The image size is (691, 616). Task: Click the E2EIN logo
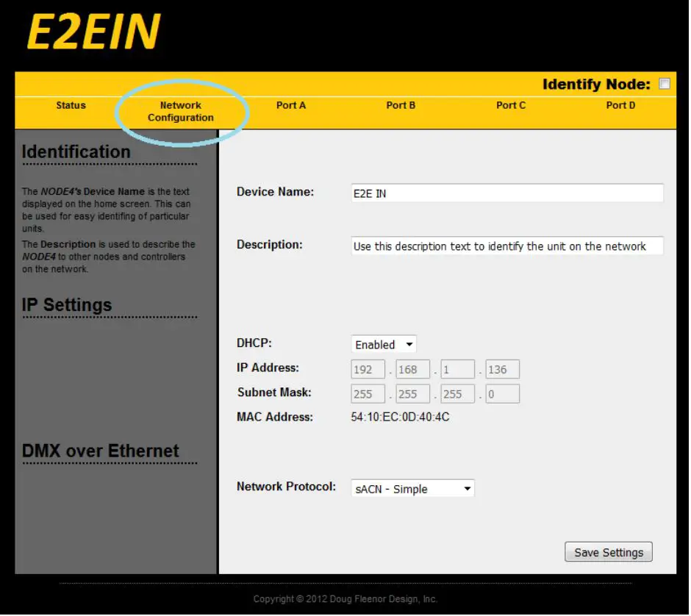click(92, 31)
